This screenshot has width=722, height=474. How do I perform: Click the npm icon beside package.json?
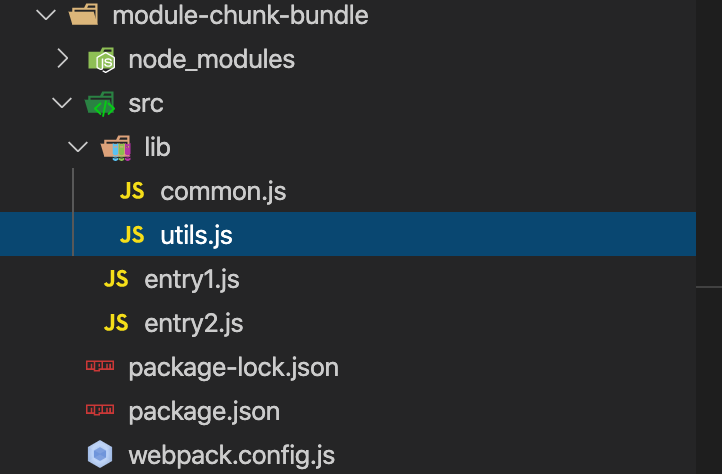(100, 412)
